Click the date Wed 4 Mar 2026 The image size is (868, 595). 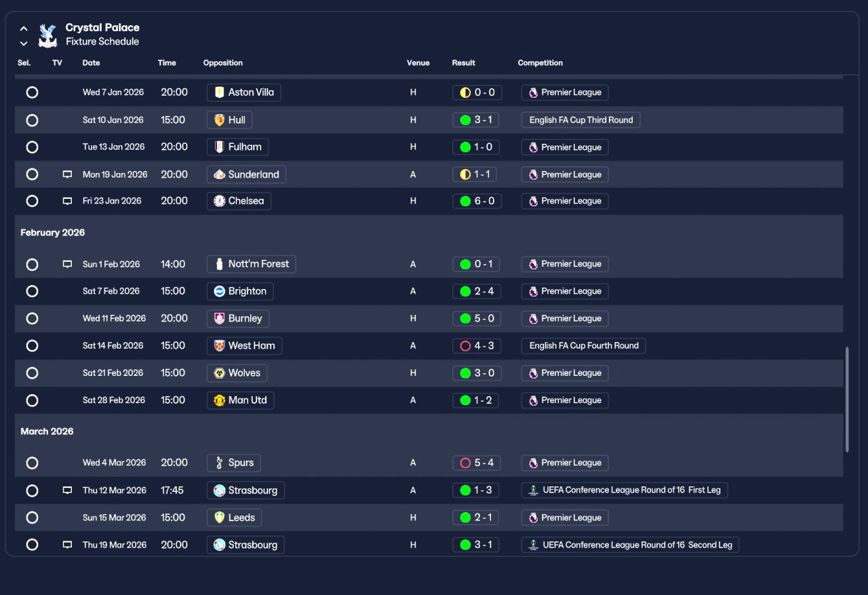coord(115,463)
